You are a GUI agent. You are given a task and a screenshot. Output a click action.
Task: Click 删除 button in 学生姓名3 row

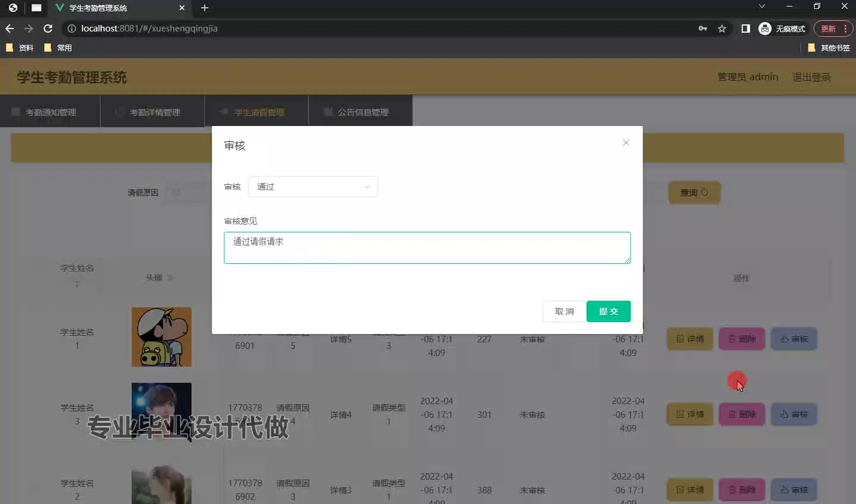pos(742,414)
